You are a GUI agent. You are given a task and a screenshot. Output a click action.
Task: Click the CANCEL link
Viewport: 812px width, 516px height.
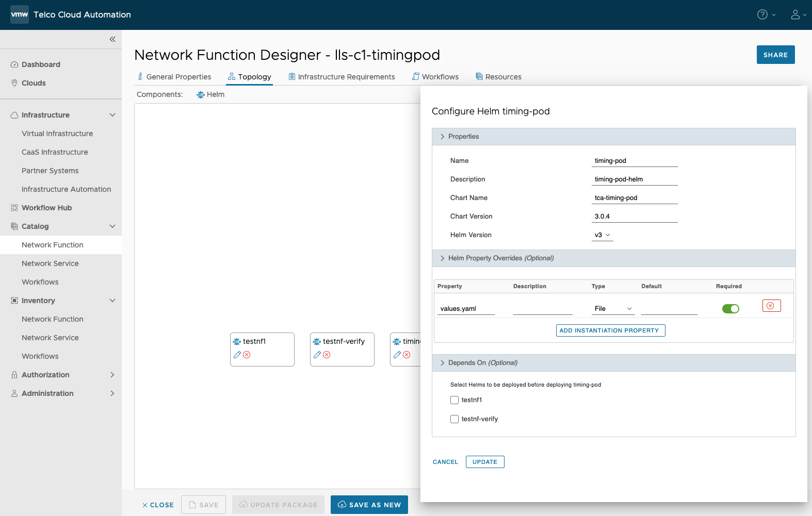pos(445,462)
